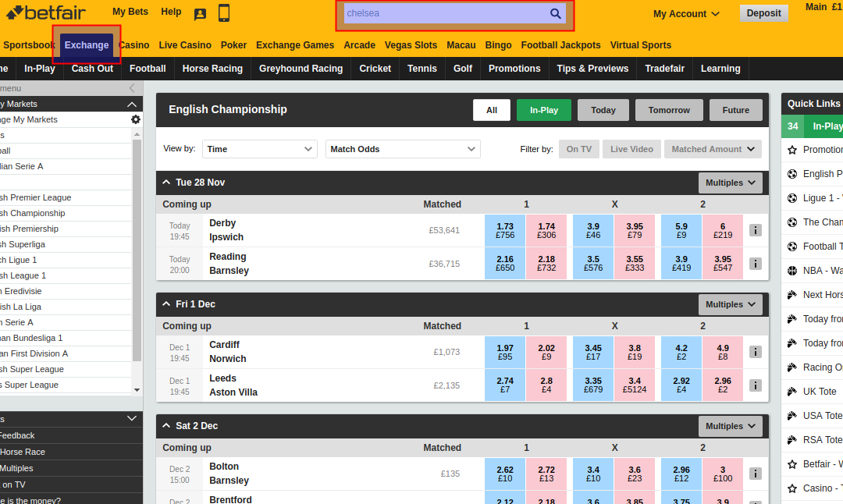Collapse the Sat 2 Dec section
This screenshot has width=843, height=504.
[166, 425]
